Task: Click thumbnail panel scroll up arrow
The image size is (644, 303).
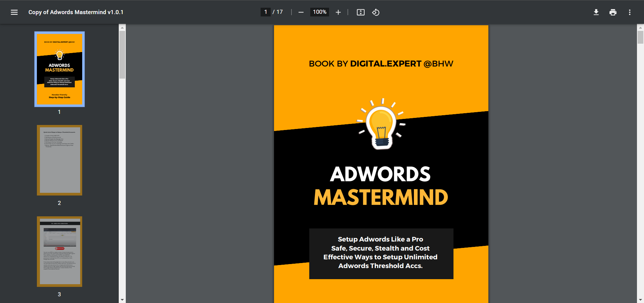Action: 122,28
